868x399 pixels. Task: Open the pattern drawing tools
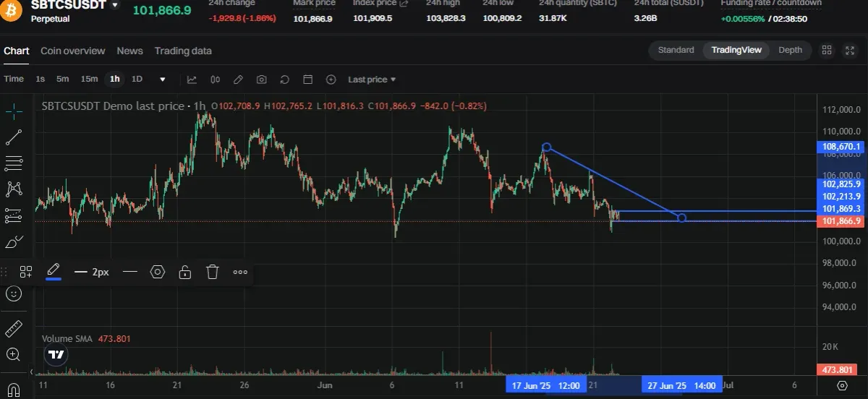14,189
